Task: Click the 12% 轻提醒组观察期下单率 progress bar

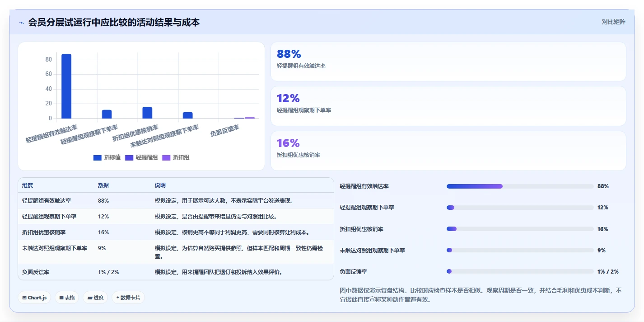Action: tap(520, 208)
